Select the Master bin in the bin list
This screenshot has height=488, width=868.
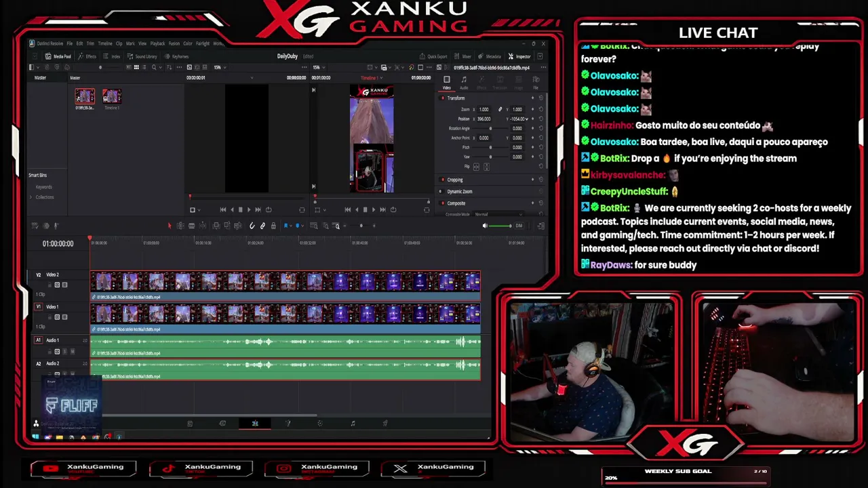(41, 78)
